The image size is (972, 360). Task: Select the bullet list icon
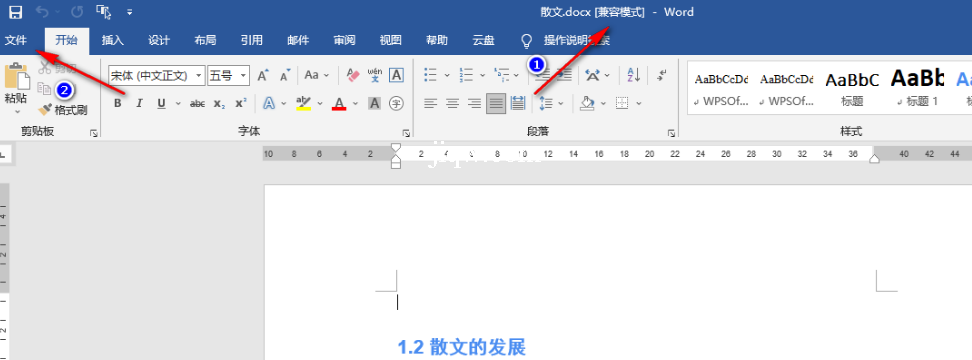tap(430, 76)
